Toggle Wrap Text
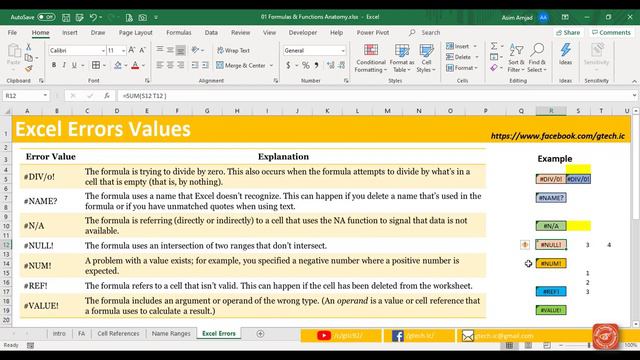640x360 pixels. tap(233, 50)
